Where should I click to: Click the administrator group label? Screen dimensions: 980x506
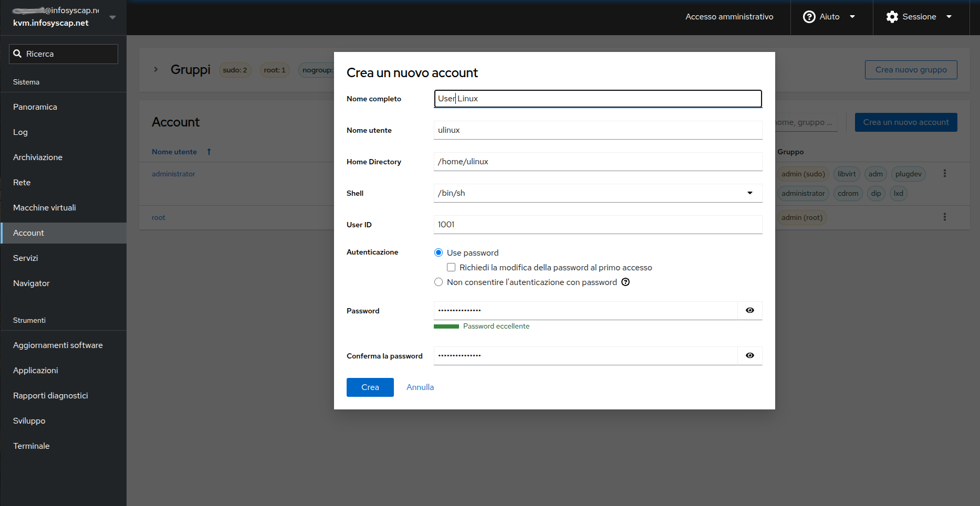coord(803,193)
